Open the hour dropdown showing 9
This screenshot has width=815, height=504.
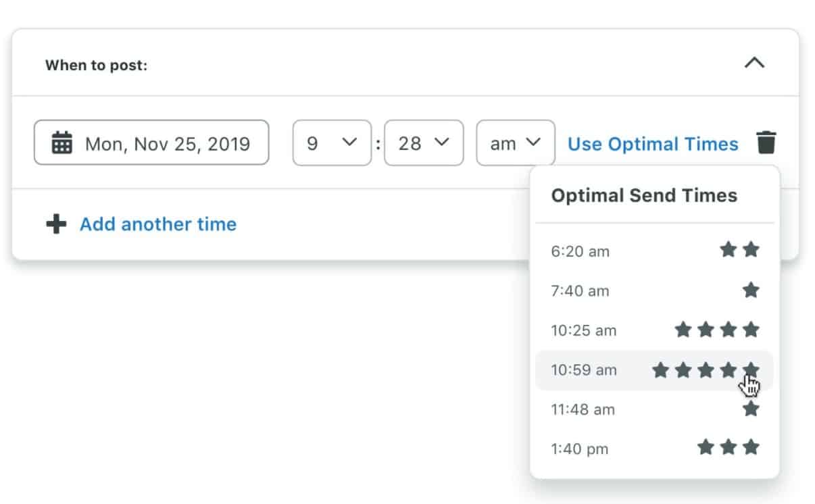tap(331, 143)
